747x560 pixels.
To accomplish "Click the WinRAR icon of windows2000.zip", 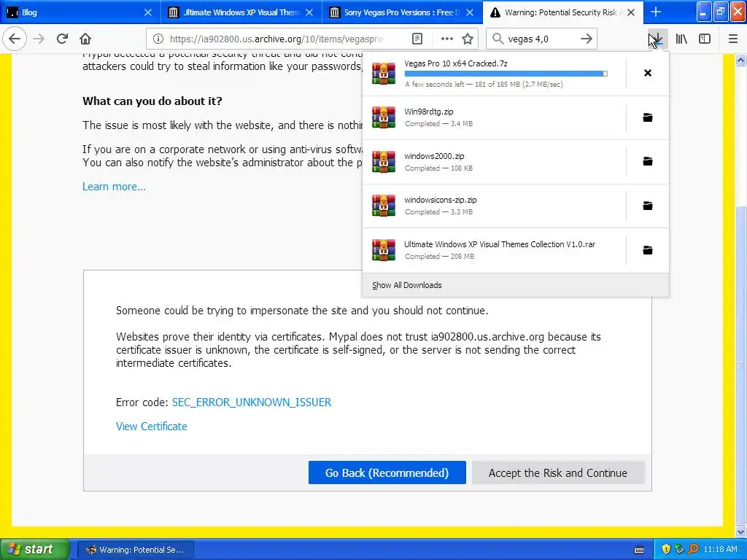I will click(x=384, y=161).
